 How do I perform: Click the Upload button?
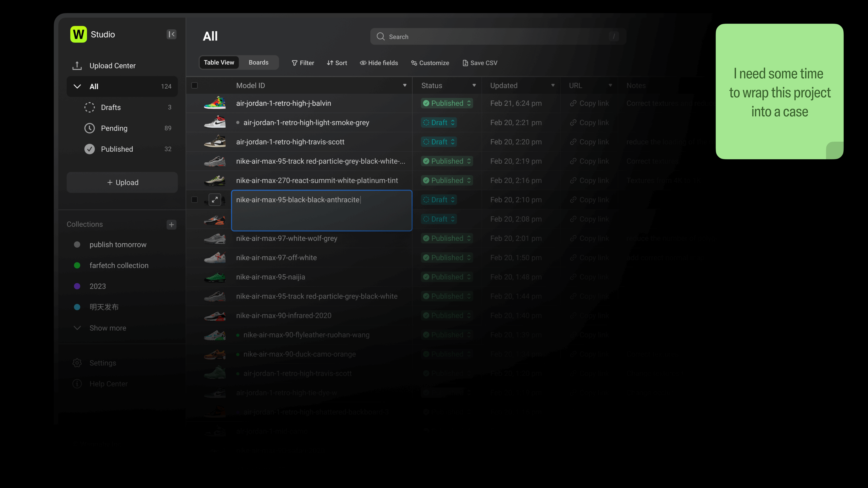[x=122, y=183]
